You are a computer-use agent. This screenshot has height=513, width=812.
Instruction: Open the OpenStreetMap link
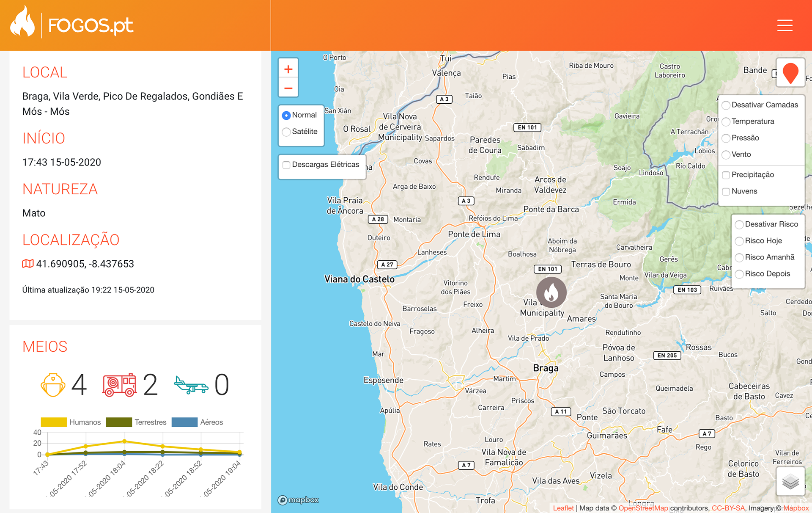point(643,508)
